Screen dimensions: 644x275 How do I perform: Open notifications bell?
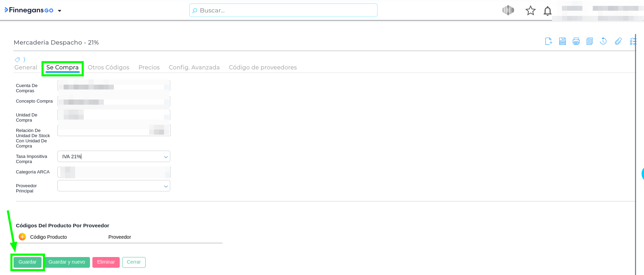point(547,11)
